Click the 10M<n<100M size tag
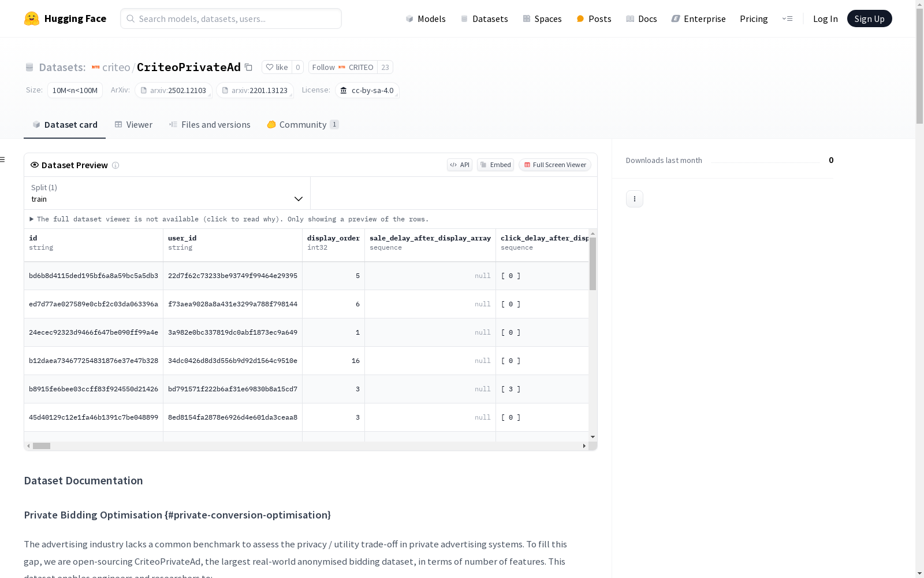The width and height of the screenshot is (924, 578). pyautogui.click(x=75, y=90)
